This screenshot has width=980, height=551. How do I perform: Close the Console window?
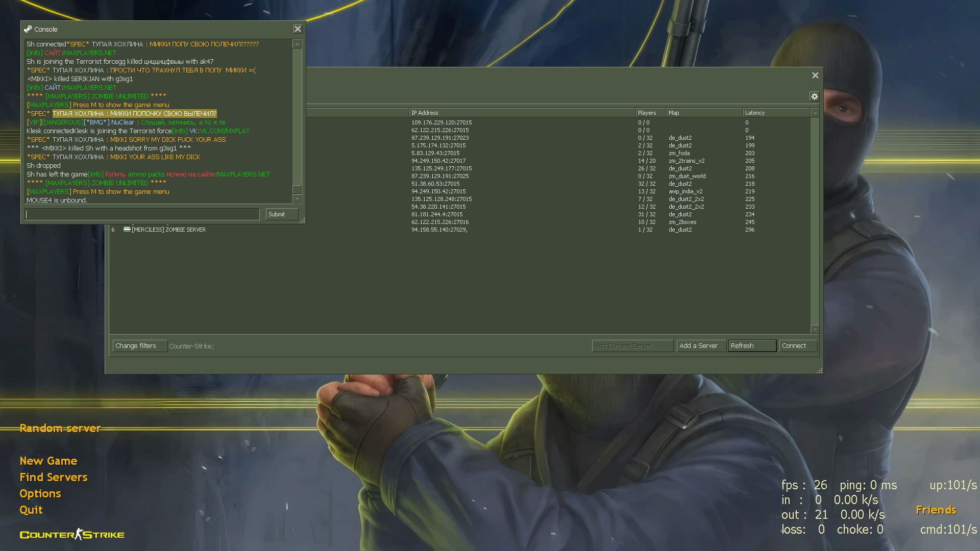click(298, 29)
